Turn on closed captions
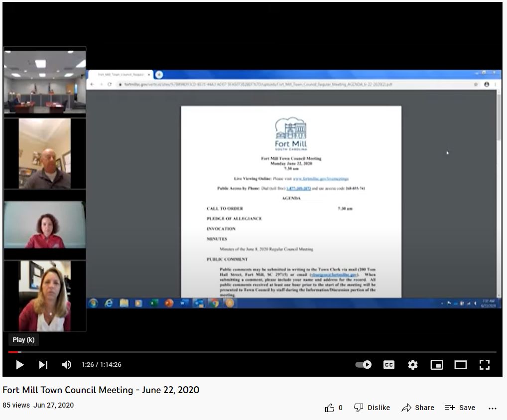This screenshot has height=420, width=507. [x=389, y=365]
